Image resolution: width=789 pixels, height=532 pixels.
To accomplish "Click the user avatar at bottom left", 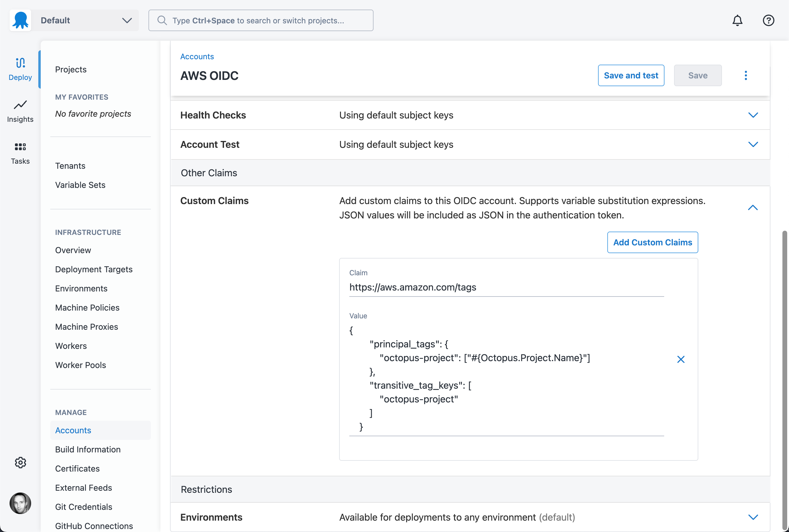I will click(20, 504).
